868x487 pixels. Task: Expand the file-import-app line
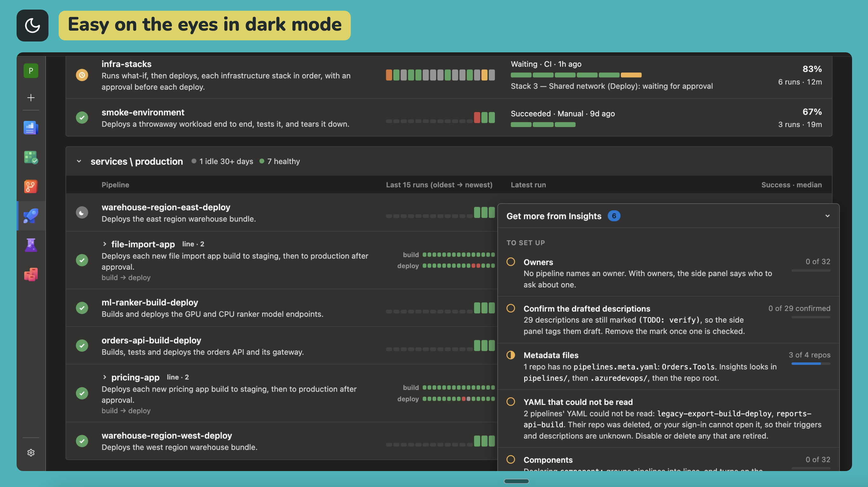[105, 244]
